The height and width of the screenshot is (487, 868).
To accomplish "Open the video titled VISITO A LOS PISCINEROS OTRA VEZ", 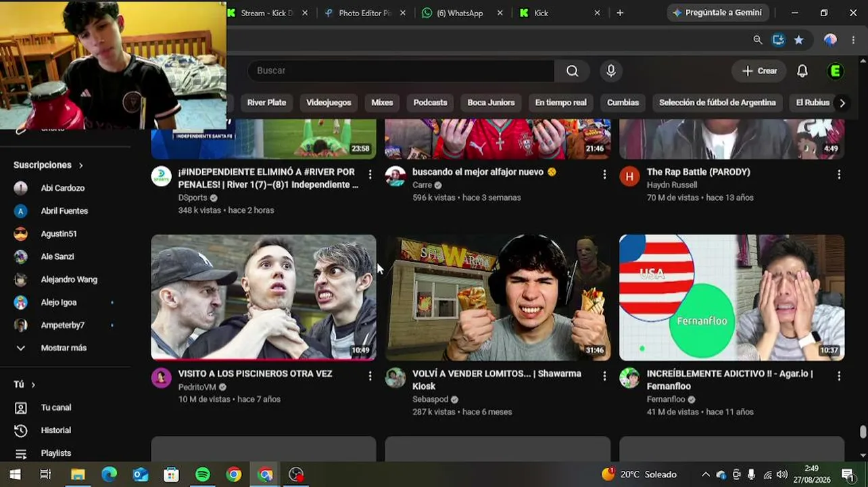I will coord(255,373).
